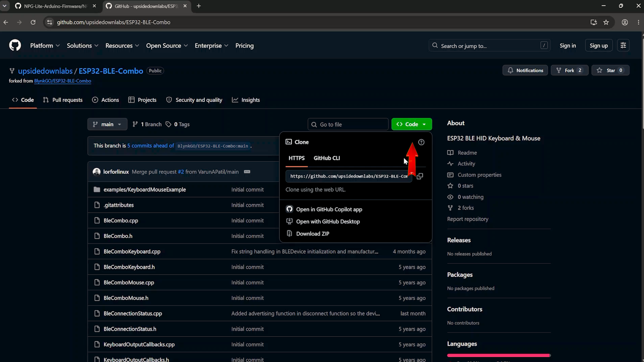Reload the page with the refresh icon
644x362 pixels.
[x=33, y=22]
